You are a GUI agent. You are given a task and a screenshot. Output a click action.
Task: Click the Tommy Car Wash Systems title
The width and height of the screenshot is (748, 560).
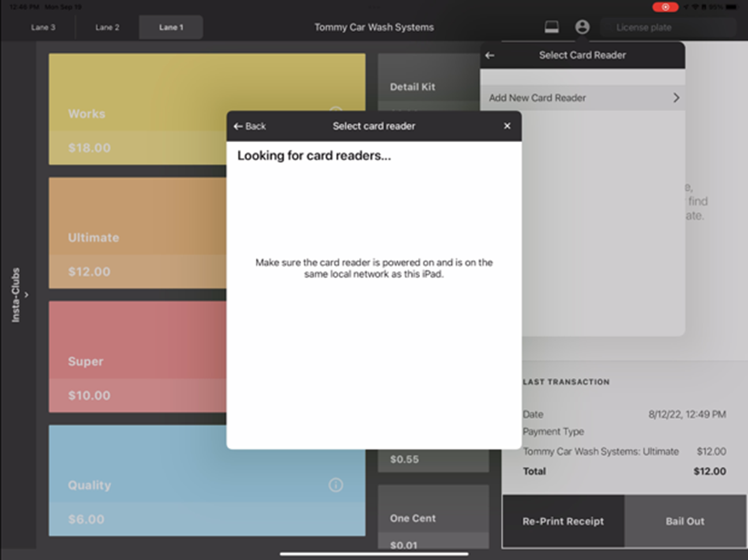pyautogui.click(x=374, y=27)
